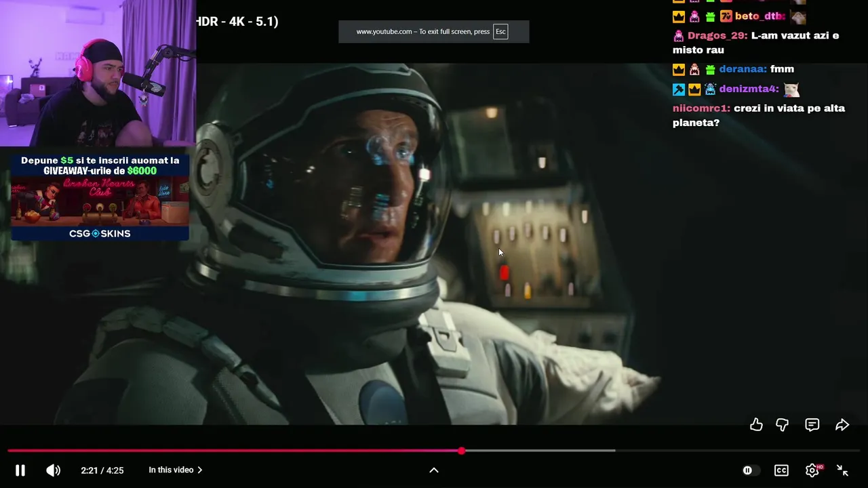
Task: Pause the video playback
Action: [x=20, y=470]
